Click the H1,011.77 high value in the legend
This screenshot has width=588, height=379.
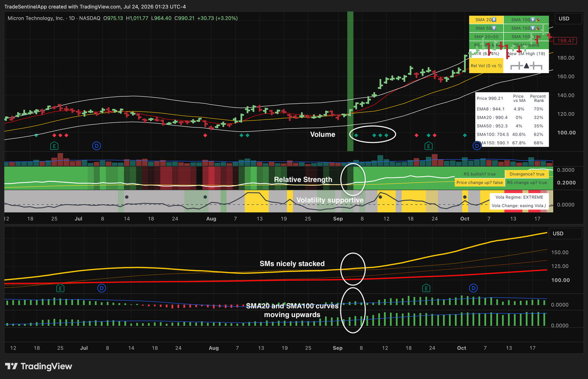[137, 18]
